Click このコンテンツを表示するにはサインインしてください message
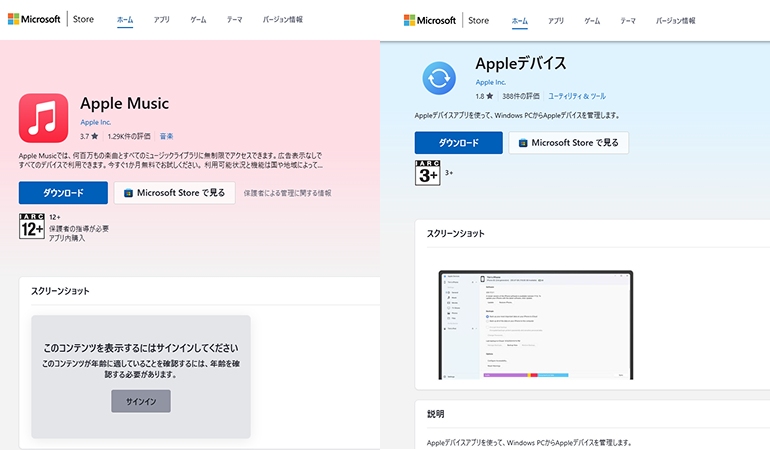770x450 pixels. coord(141,348)
